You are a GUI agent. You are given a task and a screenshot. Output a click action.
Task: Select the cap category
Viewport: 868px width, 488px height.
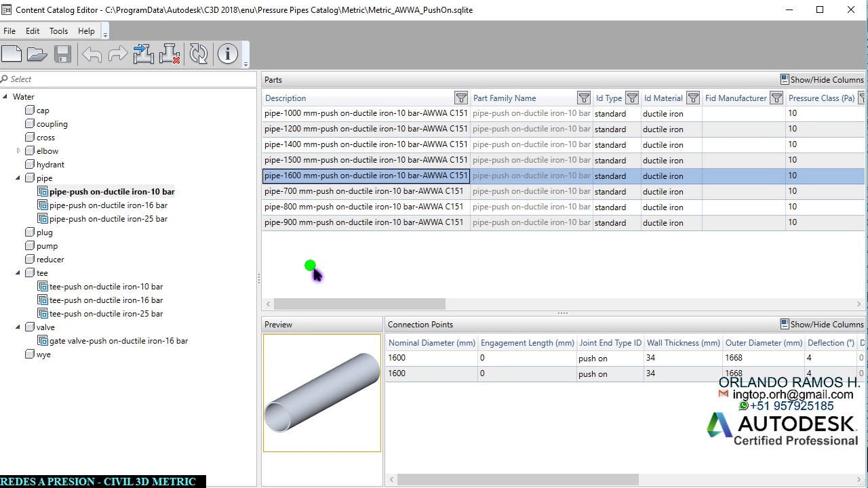(43, 110)
